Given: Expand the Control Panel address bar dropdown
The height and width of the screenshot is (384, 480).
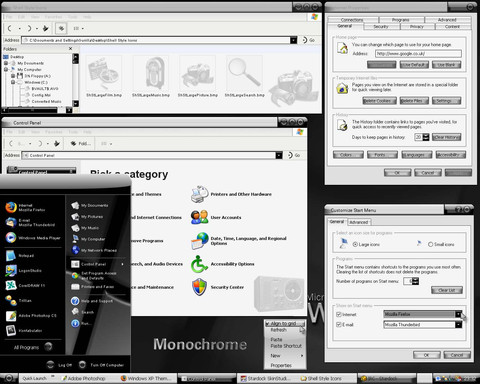Looking at the screenshot, I should 279,155.
